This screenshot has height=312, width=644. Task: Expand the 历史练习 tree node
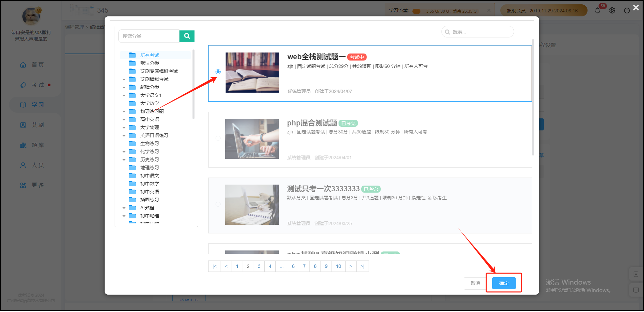[124, 160]
